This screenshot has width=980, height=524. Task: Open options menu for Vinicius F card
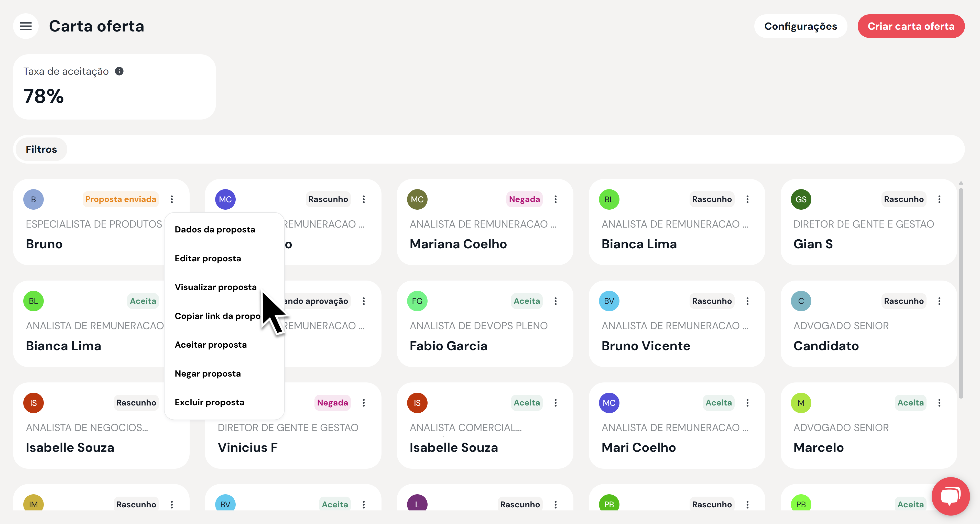[363, 403]
